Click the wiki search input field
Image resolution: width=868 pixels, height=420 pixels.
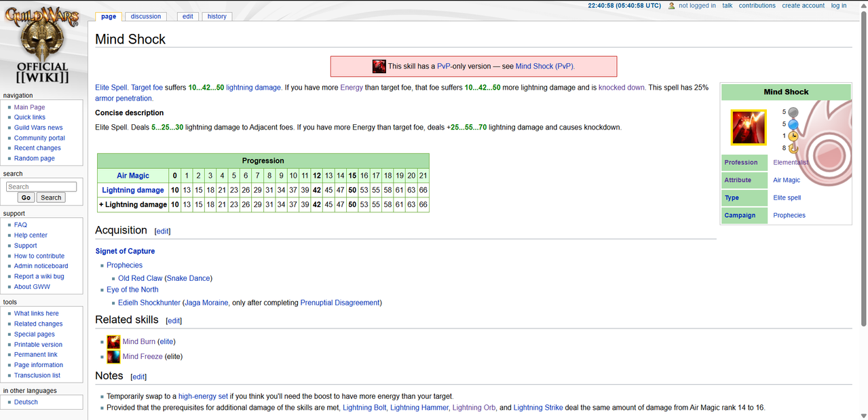(41, 187)
